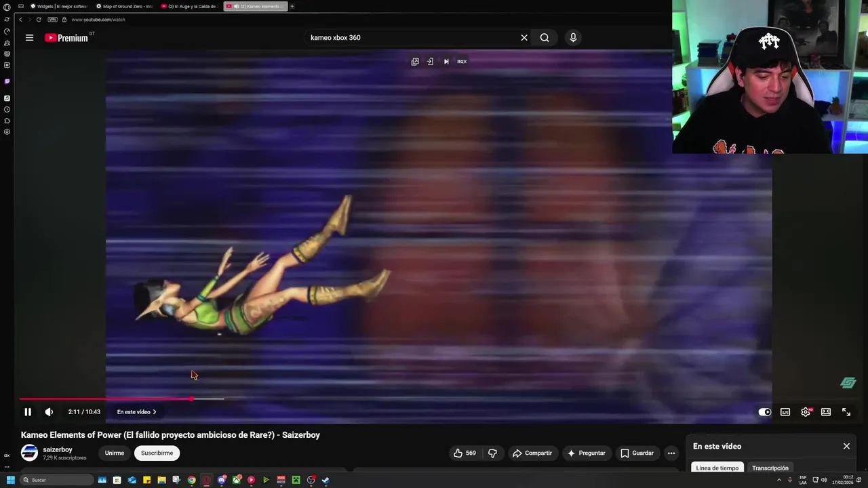The width and height of the screenshot is (868, 488).
Task: Click the detach-to-side icon above the player
Action: pos(430,62)
